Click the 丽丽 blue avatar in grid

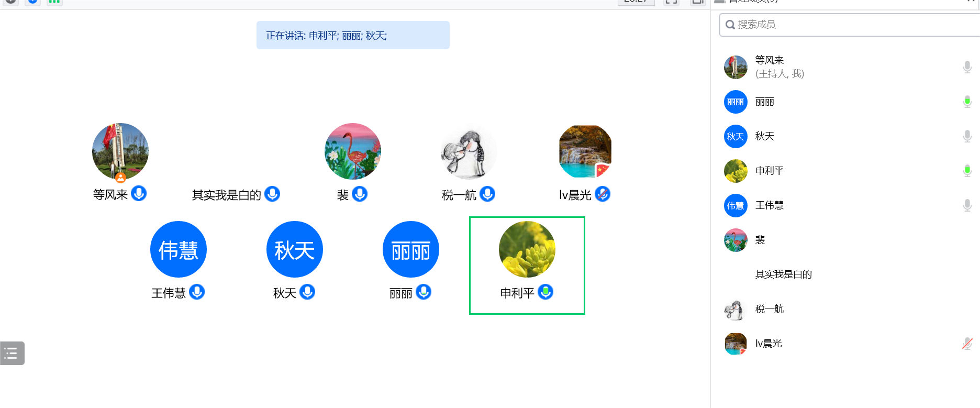pyautogui.click(x=411, y=249)
